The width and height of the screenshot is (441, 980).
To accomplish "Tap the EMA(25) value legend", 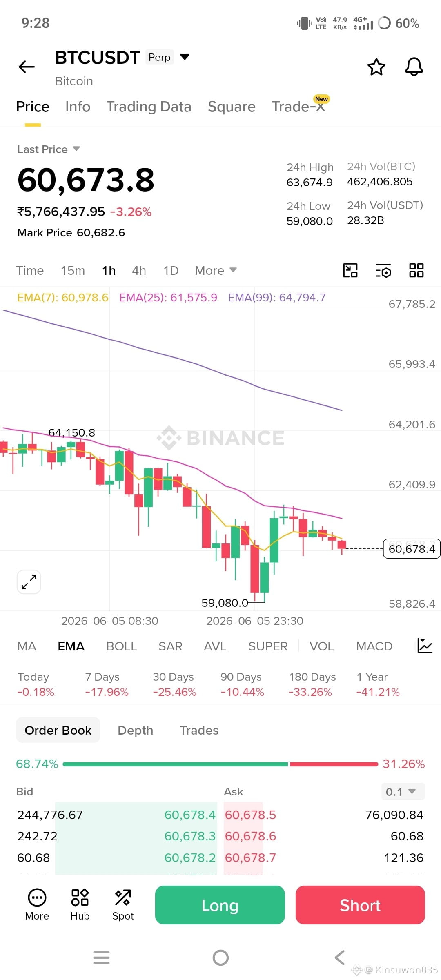I will click(168, 297).
